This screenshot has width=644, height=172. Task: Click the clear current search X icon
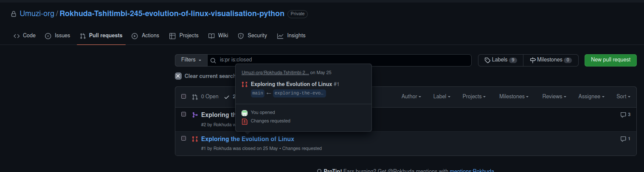(x=178, y=76)
